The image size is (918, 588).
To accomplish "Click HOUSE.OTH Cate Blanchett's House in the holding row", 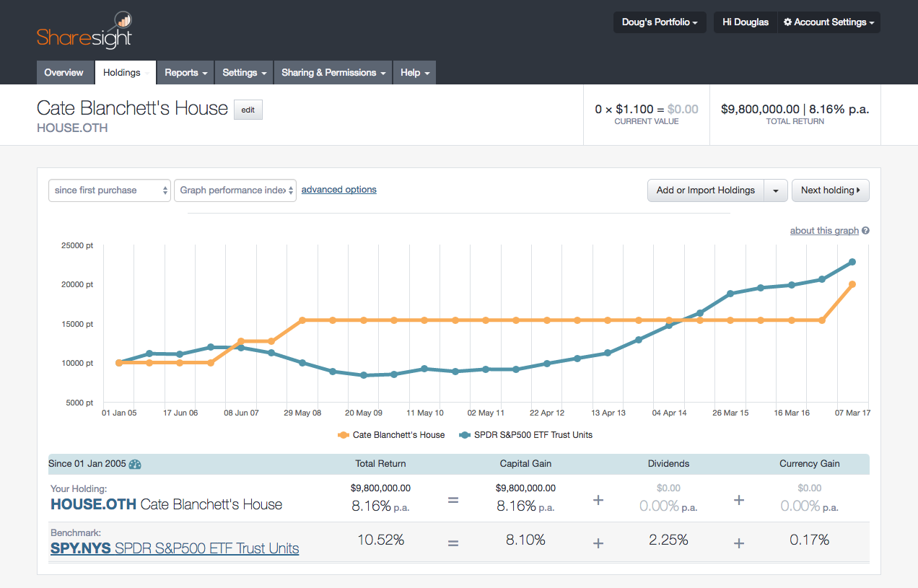I will click(x=166, y=504).
